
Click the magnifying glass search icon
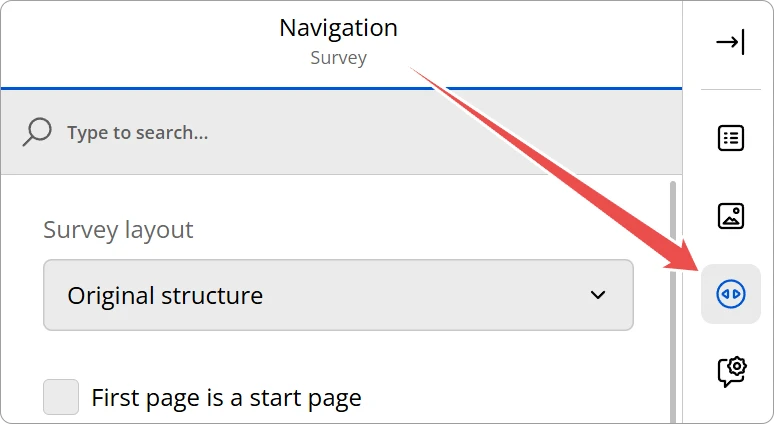tap(37, 132)
